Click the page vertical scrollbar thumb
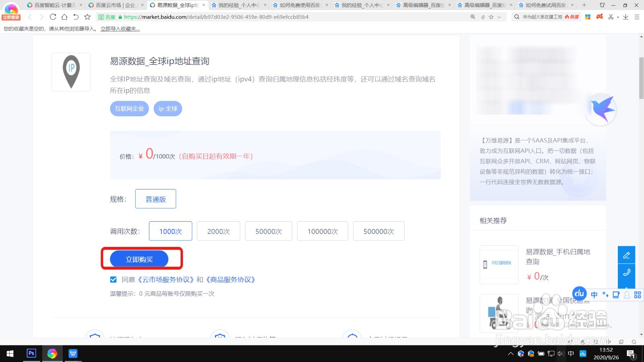The width and height of the screenshot is (644, 362). tap(641, 78)
